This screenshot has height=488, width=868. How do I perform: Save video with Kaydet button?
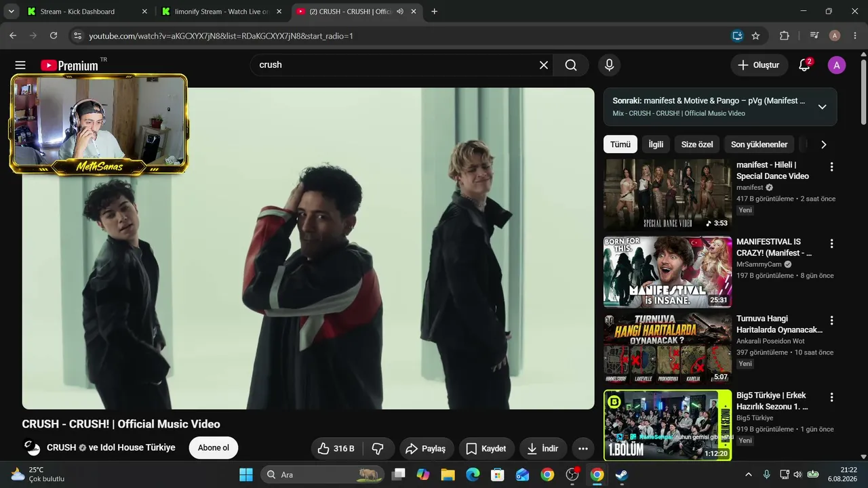(x=486, y=449)
